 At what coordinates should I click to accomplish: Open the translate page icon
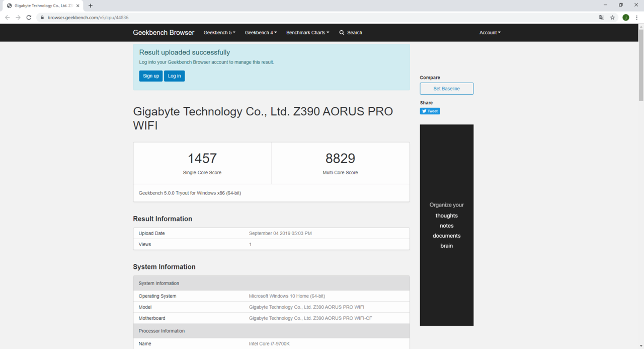tap(601, 18)
